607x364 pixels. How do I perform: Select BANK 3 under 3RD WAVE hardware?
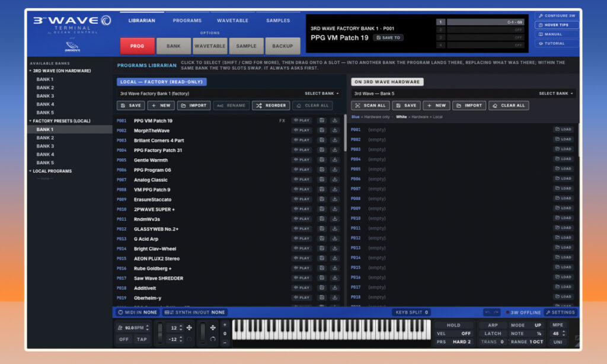point(45,95)
